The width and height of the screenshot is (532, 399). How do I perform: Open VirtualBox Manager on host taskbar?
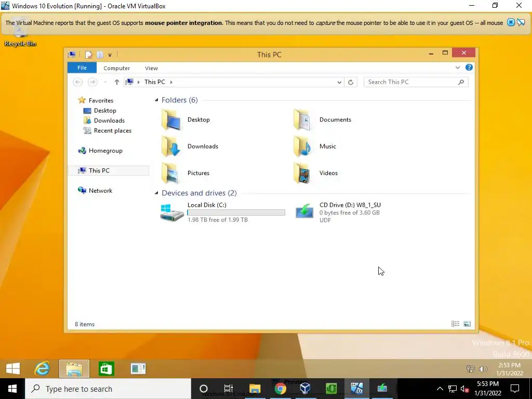tap(305, 389)
